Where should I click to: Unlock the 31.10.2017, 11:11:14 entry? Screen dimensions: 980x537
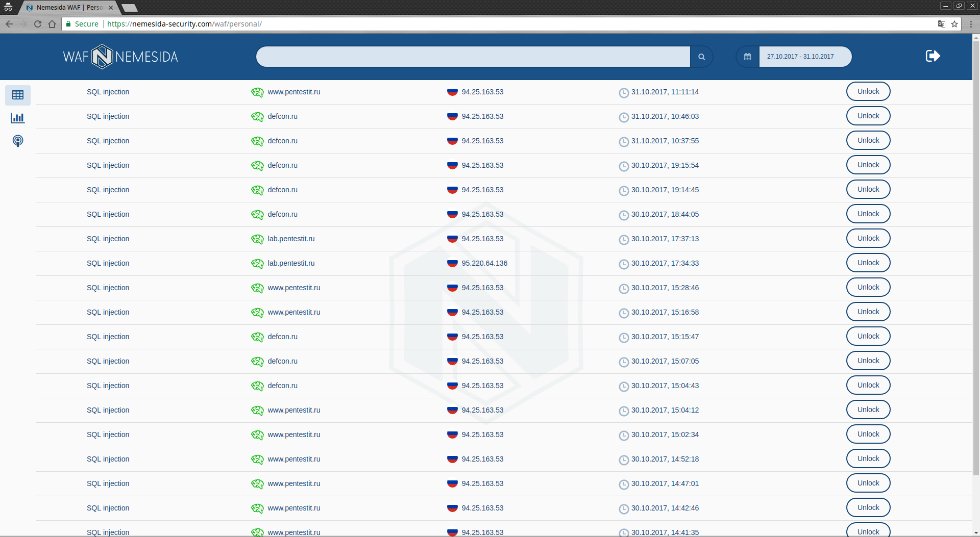click(868, 91)
